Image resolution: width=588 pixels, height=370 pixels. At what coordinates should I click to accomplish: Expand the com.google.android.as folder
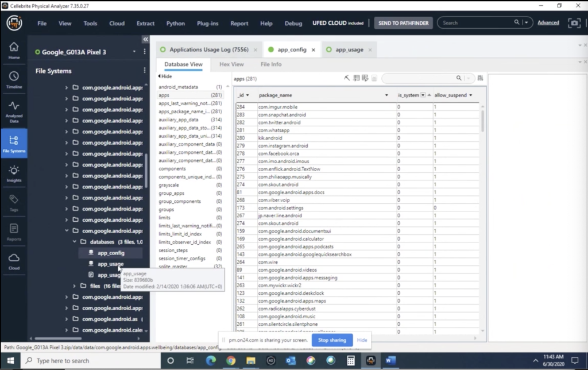(x=67, y=319)
